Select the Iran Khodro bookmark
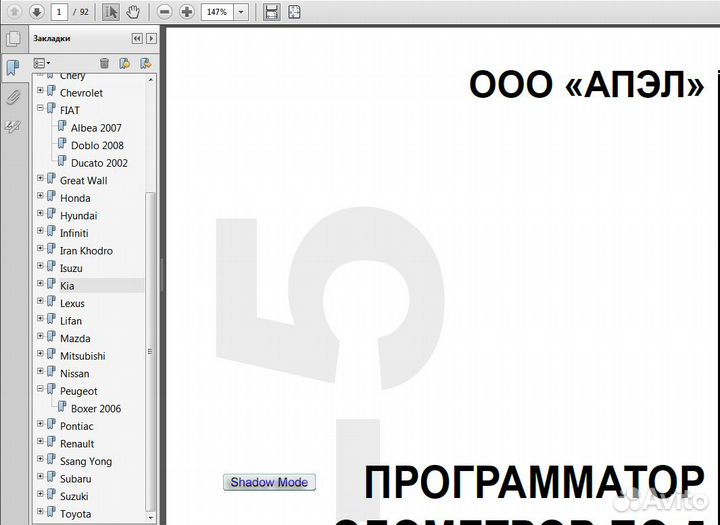 pyautogui.click(x=86, y=251)
